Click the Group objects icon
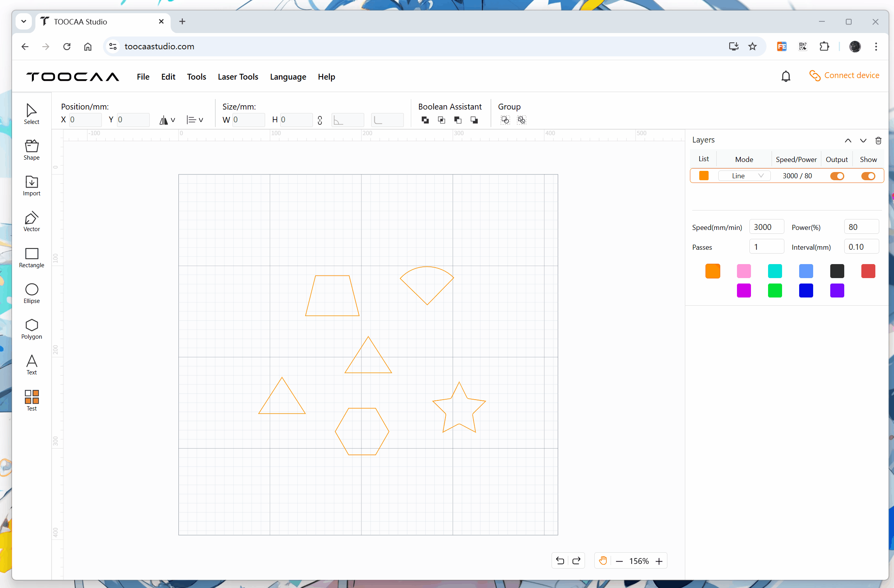This screenshot has width=894, height=588. tap(505, 120)
